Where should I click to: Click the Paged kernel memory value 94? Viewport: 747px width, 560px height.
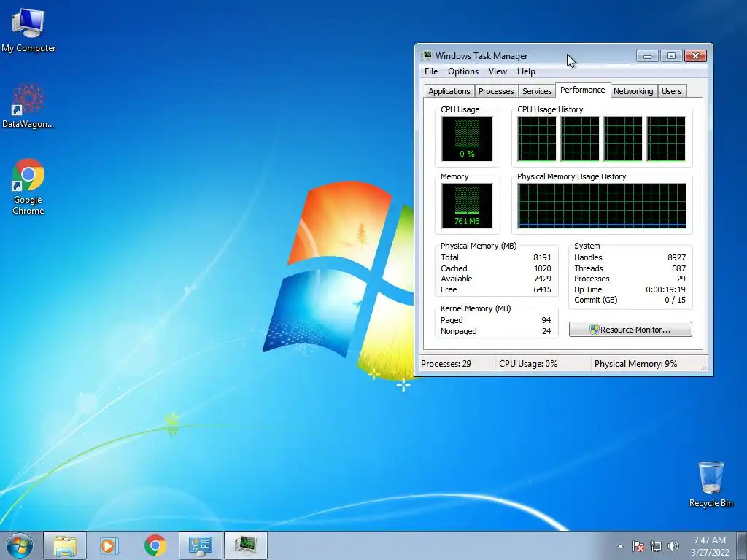(546, 321)
